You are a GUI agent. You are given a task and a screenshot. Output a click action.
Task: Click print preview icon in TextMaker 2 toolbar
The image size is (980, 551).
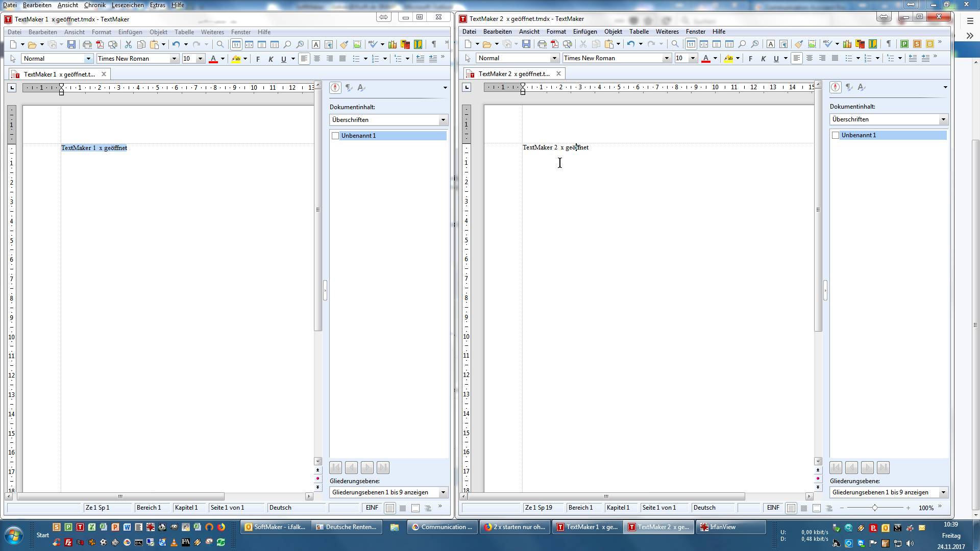[x=568, y=44]
